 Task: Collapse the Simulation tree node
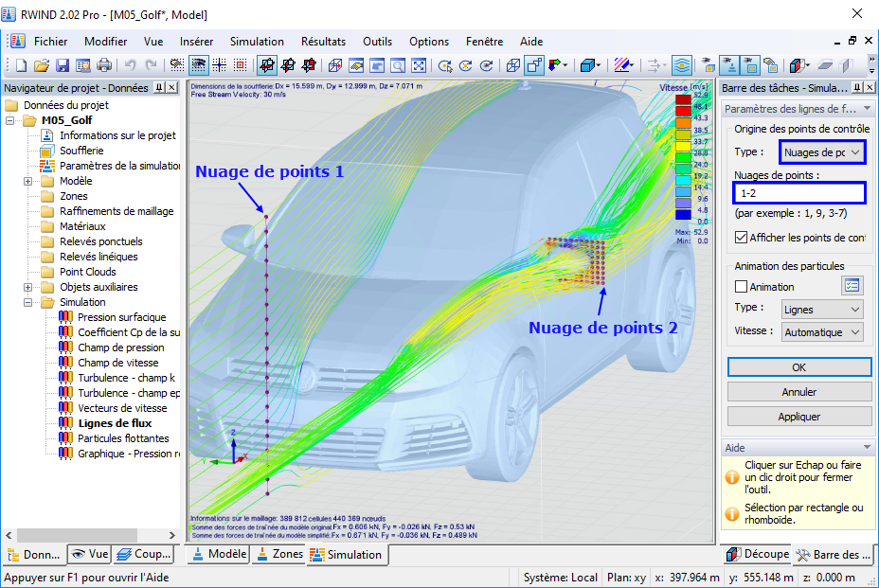click(27, 302)
